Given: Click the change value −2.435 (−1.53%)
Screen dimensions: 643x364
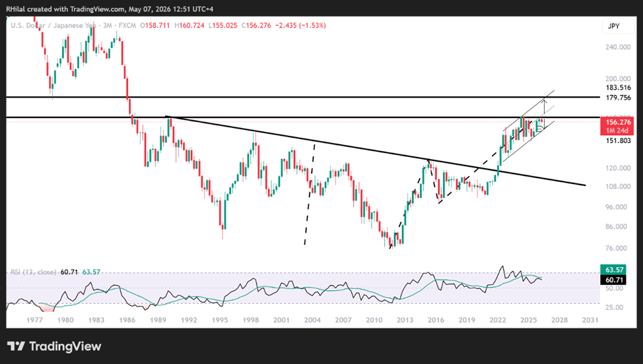Looking at the screenshot, I should click(300, 25).
